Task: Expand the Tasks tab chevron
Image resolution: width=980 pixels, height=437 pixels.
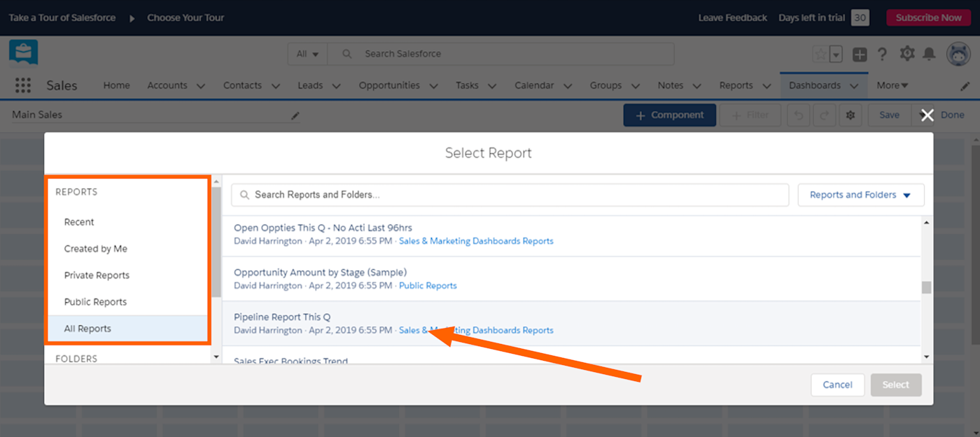Action: click(x=492, y=86)
